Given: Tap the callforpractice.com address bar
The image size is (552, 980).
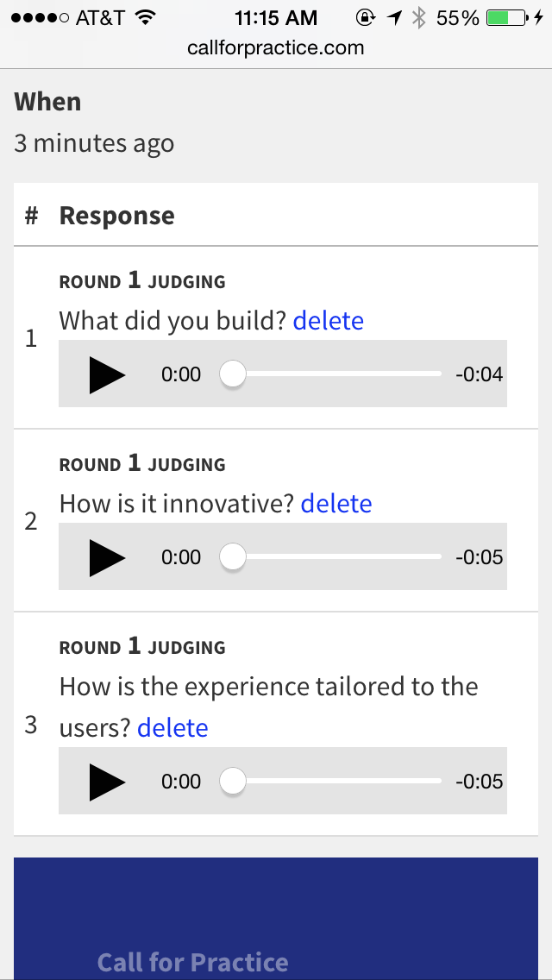Looking at the screenshot, I should 276,47.
